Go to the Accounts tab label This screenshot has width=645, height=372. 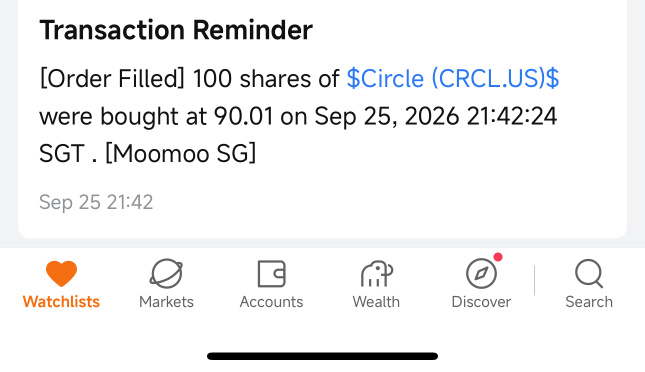(271, 302)
